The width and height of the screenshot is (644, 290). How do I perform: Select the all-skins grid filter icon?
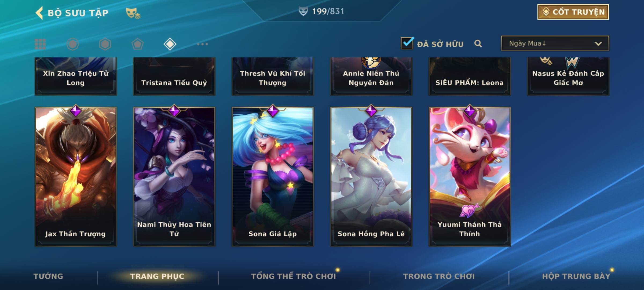coord(40,44)
